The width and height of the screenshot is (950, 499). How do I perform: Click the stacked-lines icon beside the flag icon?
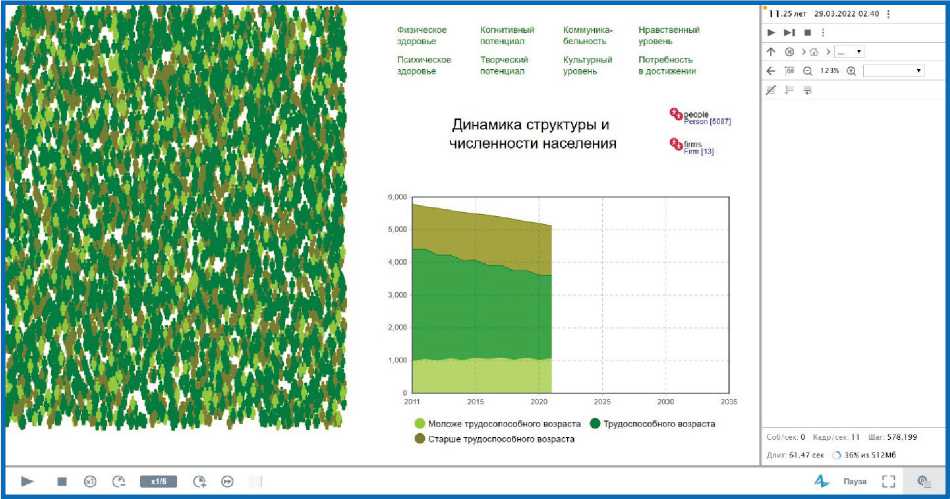pyautogui.click(x=807, y=90)
